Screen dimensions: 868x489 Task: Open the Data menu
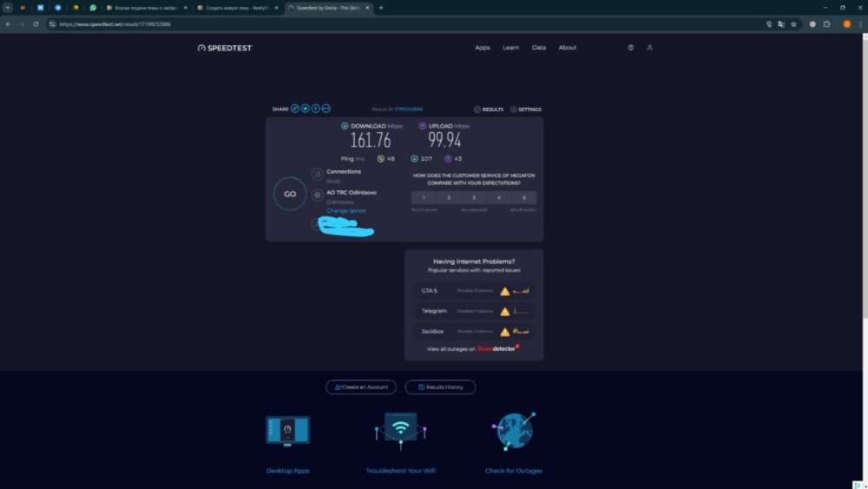point(539,48)
